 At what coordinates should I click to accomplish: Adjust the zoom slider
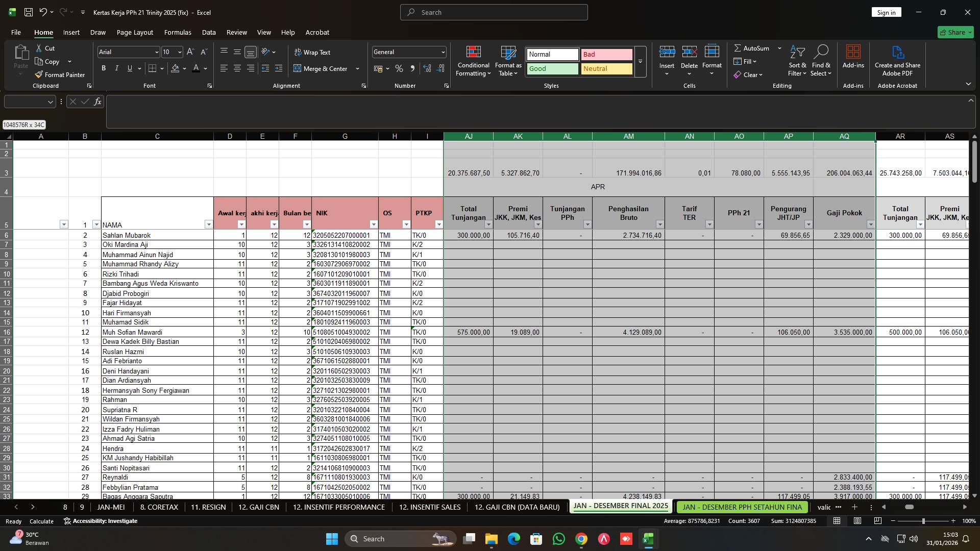pos(924,521)
